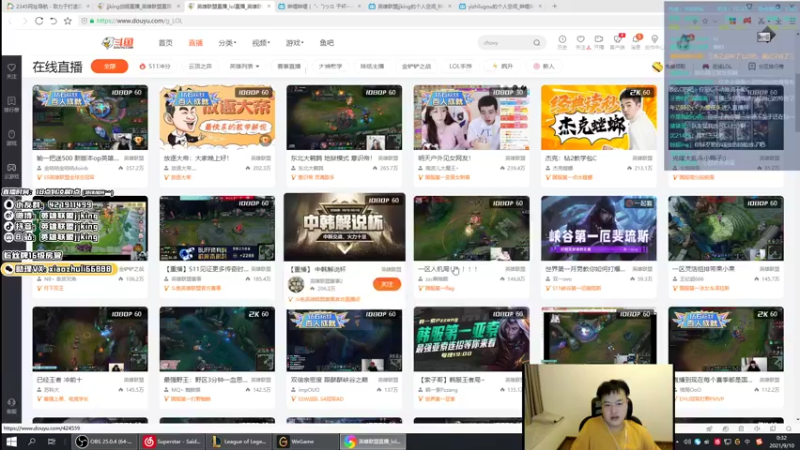Click title 已经王者 冲前十
Screen dimensions: 800x450
59,380
